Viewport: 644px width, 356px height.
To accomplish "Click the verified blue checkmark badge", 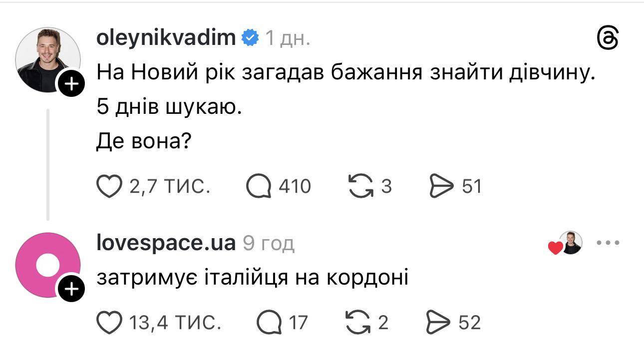I will tap(250, 37).
